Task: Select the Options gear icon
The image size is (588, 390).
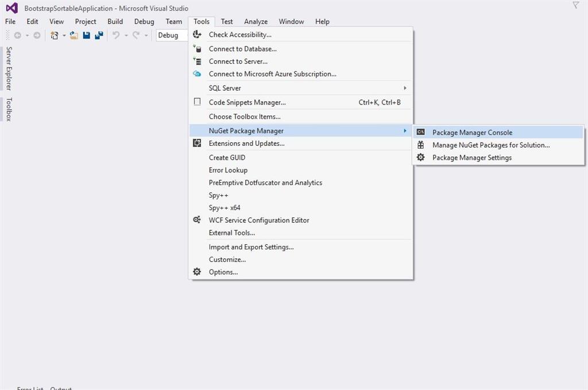Action: (197, 272)
